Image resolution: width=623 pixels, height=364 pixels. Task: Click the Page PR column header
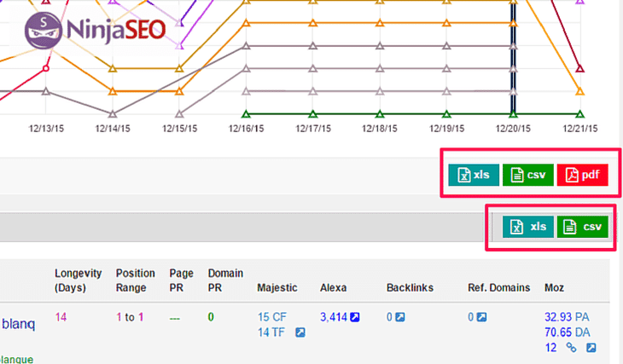pyautogui.click(x=181, y=280)
